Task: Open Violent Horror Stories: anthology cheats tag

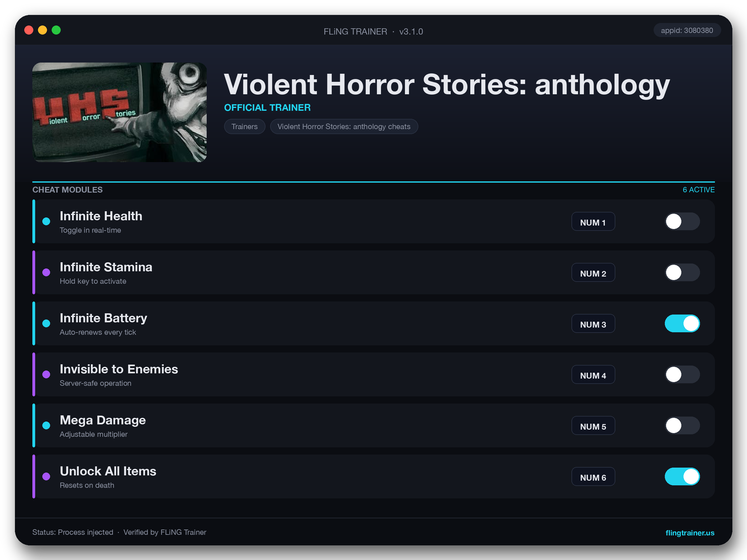Action: pos(344,127)
